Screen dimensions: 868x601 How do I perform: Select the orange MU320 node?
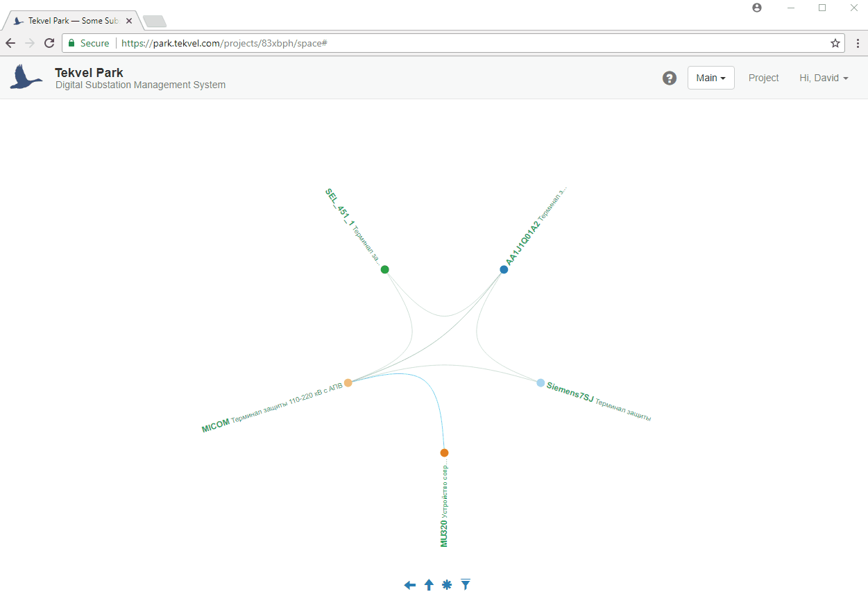tap(444, 452)
